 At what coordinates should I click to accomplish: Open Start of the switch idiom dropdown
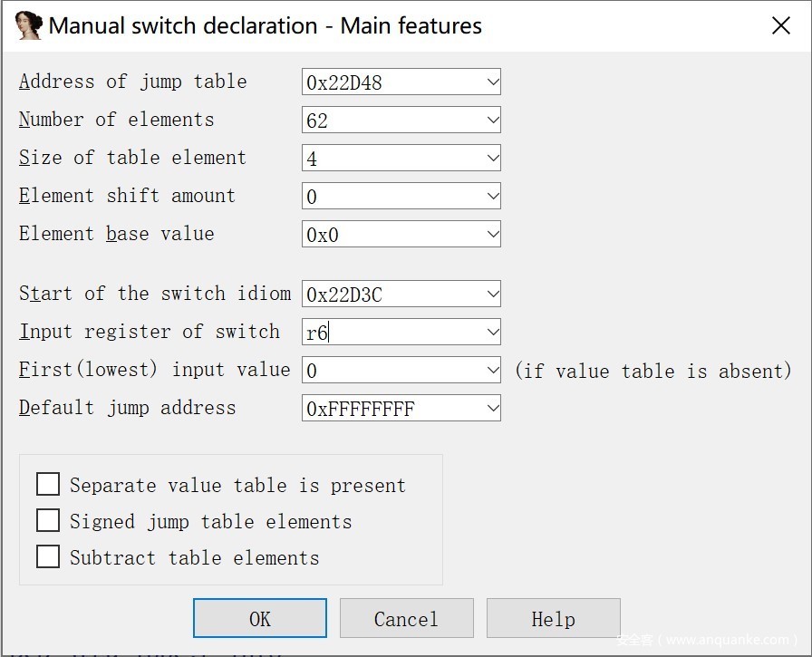click(x=492, y=295)
